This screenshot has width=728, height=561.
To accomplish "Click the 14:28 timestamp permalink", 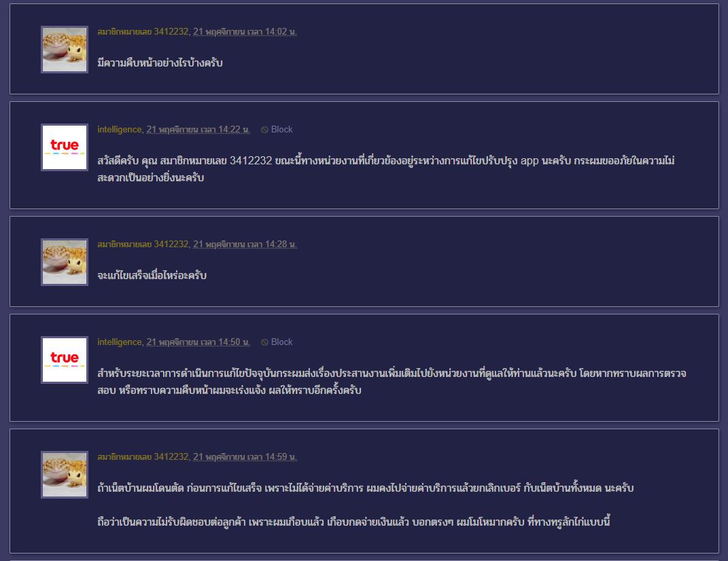I will [245, 244].
